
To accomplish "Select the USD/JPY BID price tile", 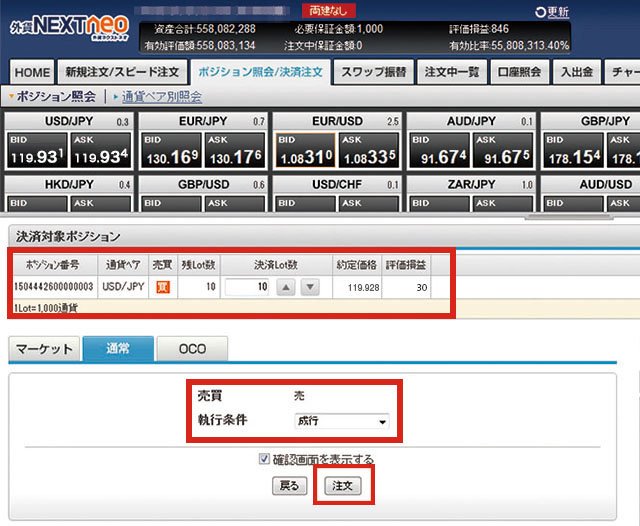I will point(36,151).
